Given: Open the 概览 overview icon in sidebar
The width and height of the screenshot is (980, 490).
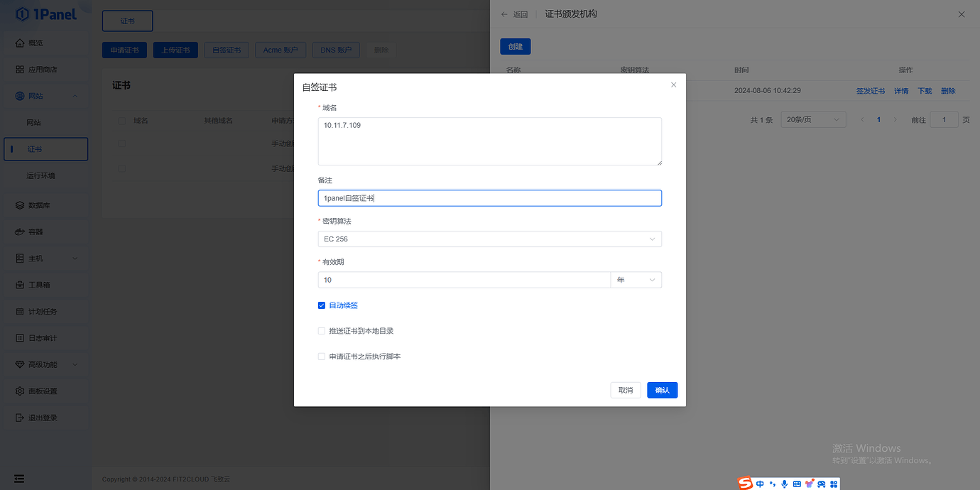Looking at the screenshot, I should click(21, 43).
